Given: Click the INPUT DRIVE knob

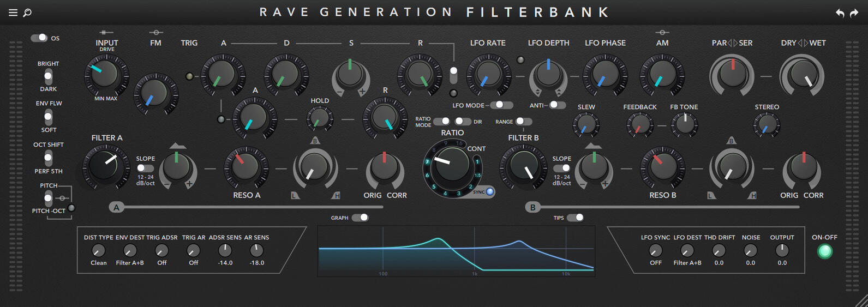Looking at the screenshot, I should click(106, 74).
